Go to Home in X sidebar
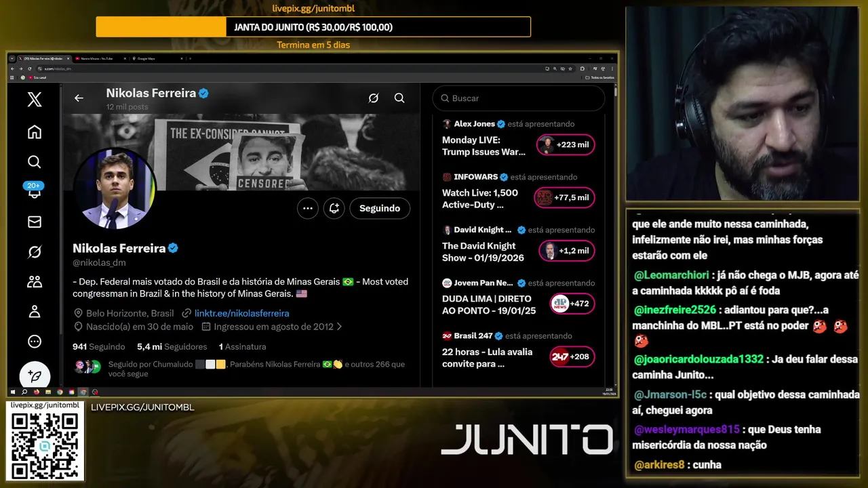868x488 pixels. click(35, 132)
